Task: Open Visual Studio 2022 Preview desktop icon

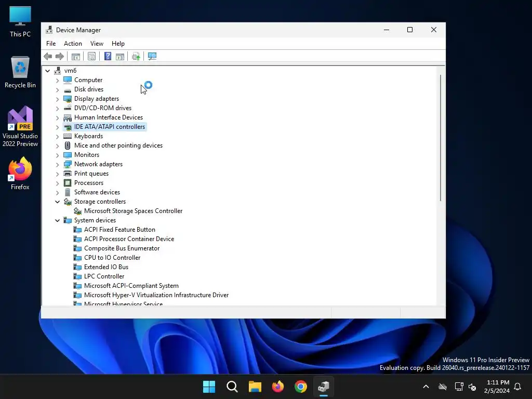Action: point(20,126)
